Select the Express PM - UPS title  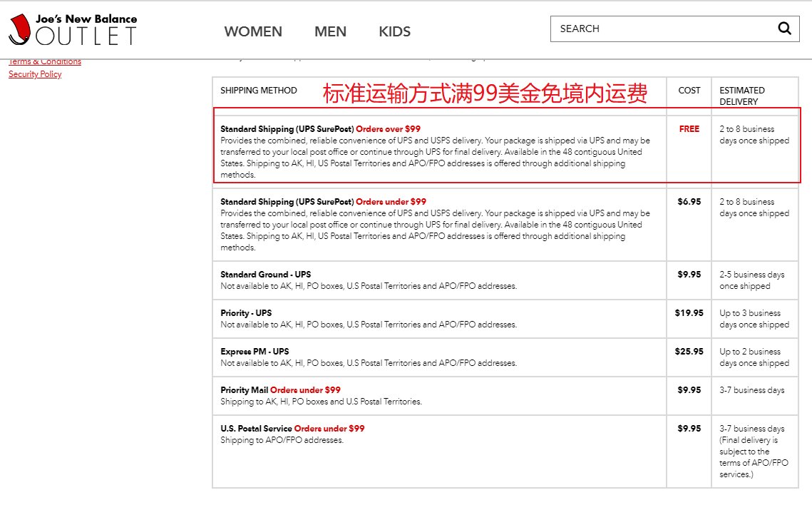pyautogui.click(x=255, y=351)
